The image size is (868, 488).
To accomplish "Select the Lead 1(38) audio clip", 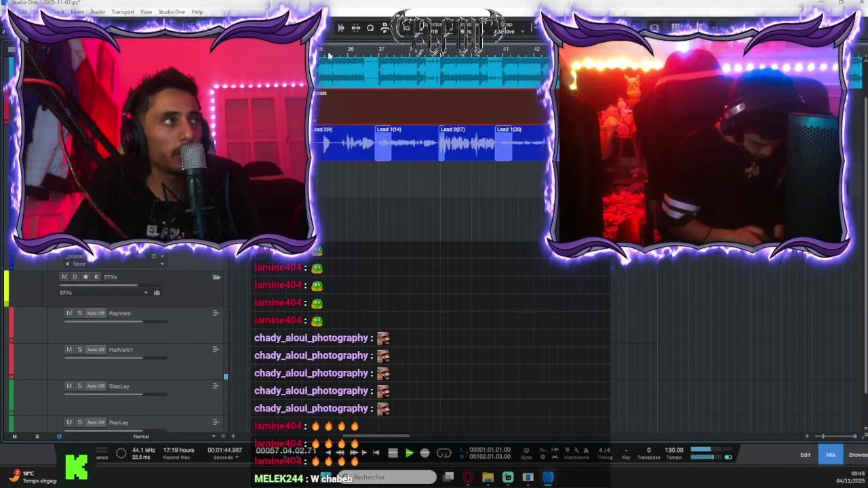I will (x=520, y=142).
